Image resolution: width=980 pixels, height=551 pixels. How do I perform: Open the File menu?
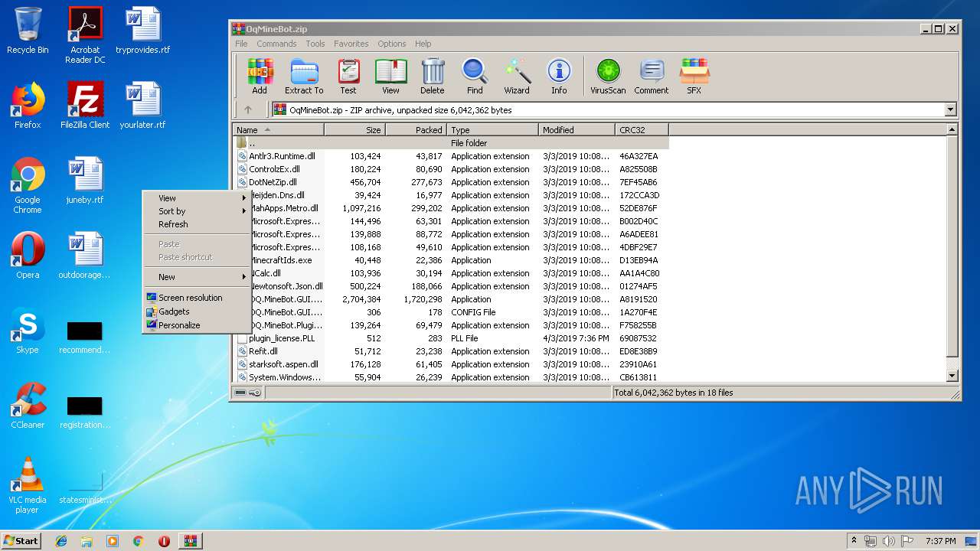pyautogui.click(x=241, y=44)
